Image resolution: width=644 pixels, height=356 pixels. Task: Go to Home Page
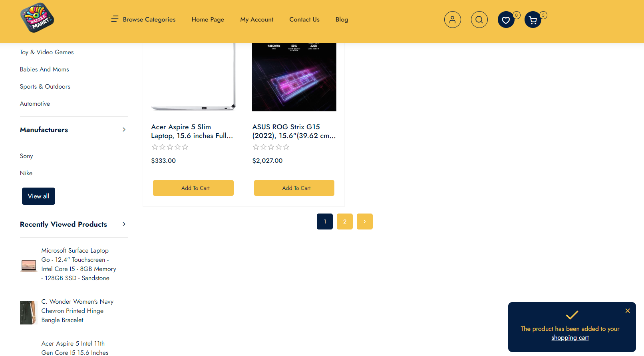click(x=208, y=20)
